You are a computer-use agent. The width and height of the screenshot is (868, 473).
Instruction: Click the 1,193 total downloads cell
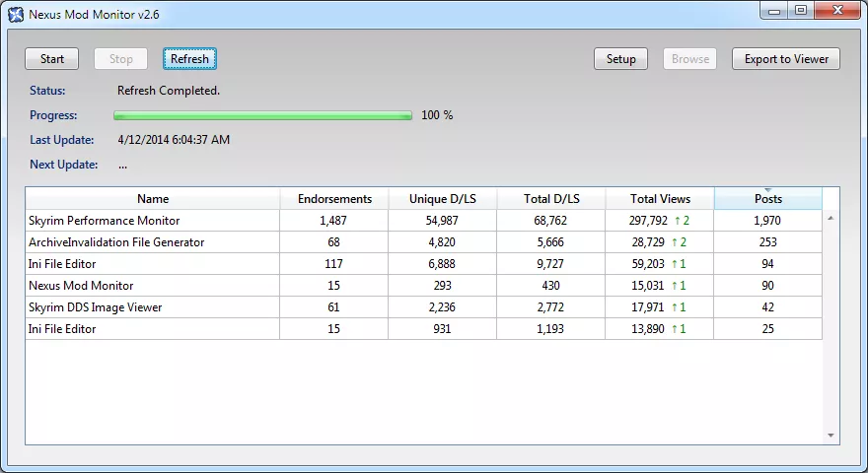pos(550,328)
